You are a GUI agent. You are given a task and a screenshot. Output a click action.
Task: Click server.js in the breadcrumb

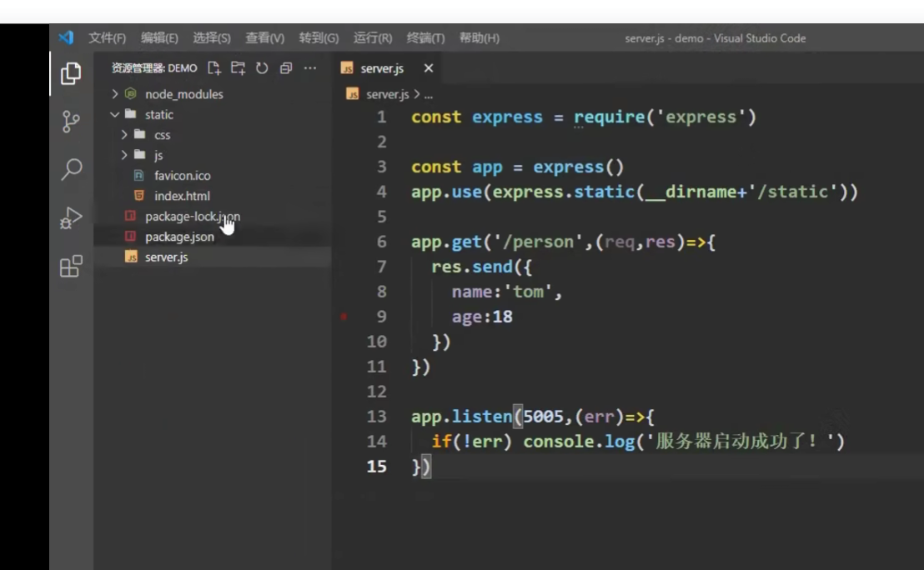[387, 94]
